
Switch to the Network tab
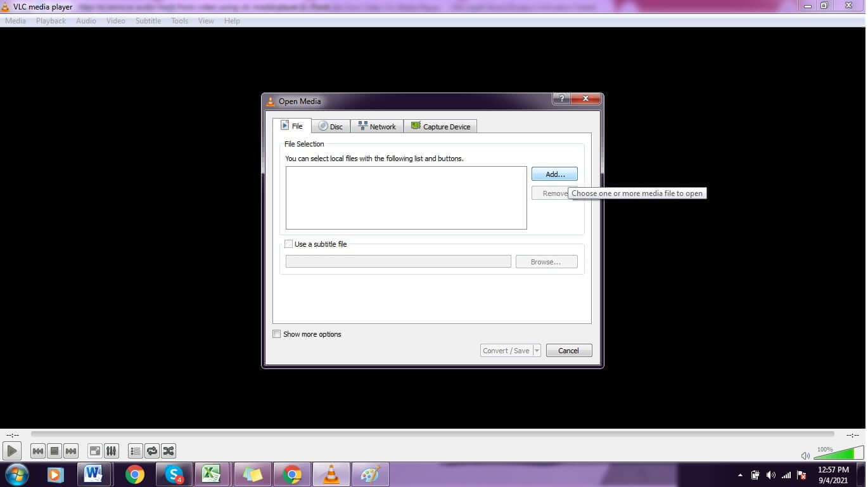coord(377,127)
